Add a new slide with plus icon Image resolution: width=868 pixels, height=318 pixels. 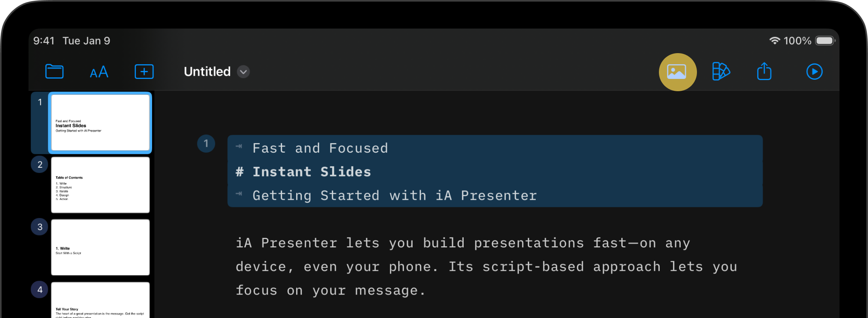tap(144, 72)
